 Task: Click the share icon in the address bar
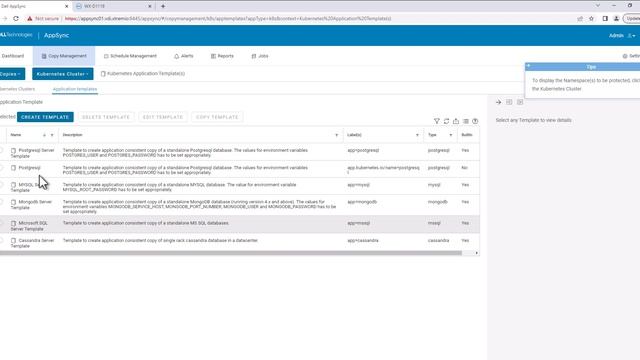click(x=580, y=18)
